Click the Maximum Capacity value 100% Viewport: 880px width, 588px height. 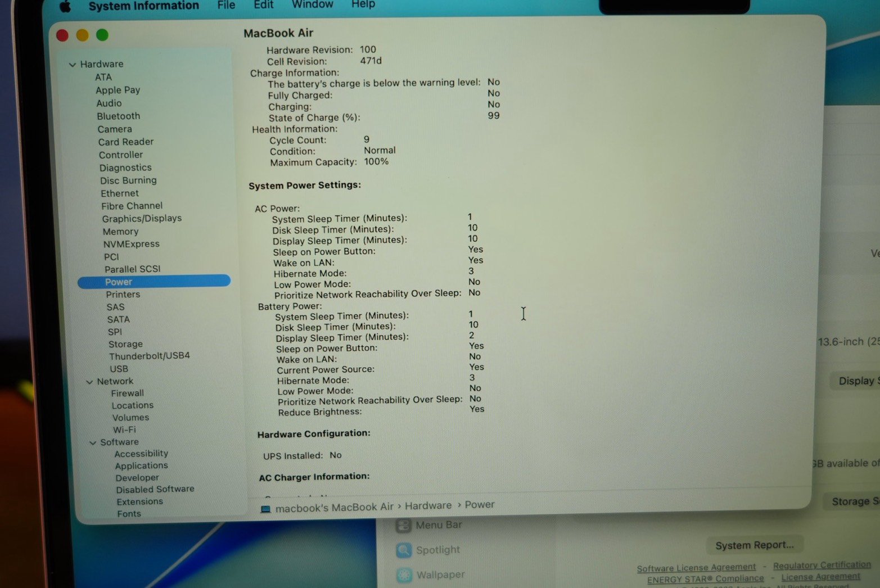coord(376,161)
